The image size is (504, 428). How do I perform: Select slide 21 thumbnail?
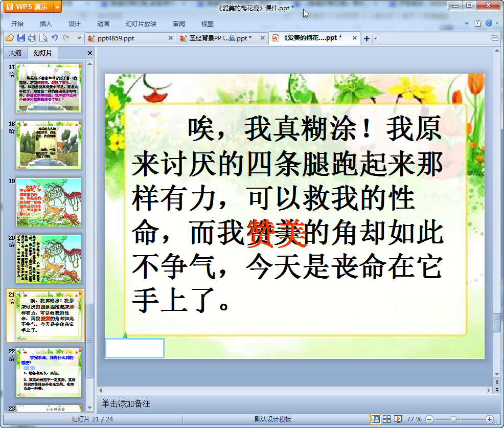pos(49,316)
